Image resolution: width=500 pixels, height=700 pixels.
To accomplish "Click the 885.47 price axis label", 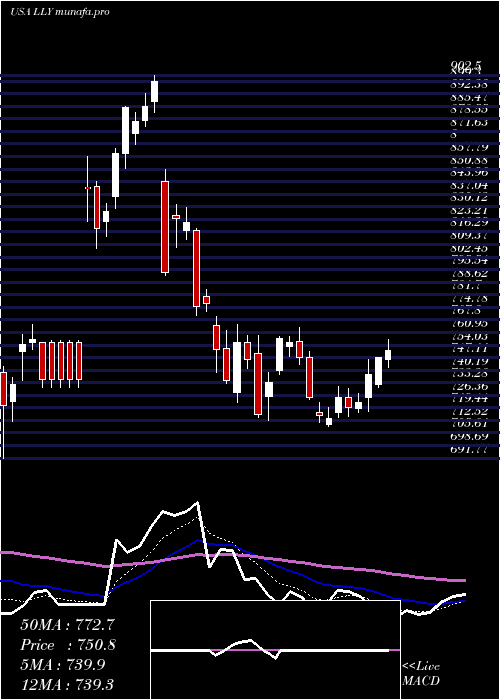I will pos(469,96).
